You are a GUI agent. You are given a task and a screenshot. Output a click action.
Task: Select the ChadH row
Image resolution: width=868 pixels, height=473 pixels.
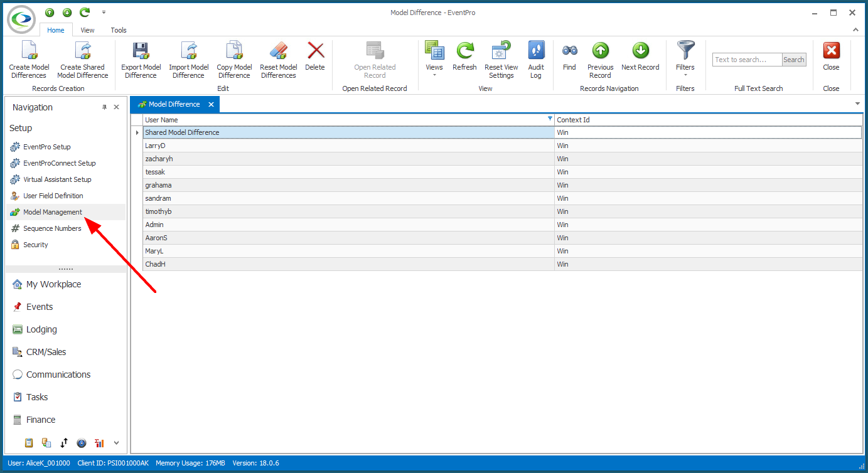pos(502,264)
